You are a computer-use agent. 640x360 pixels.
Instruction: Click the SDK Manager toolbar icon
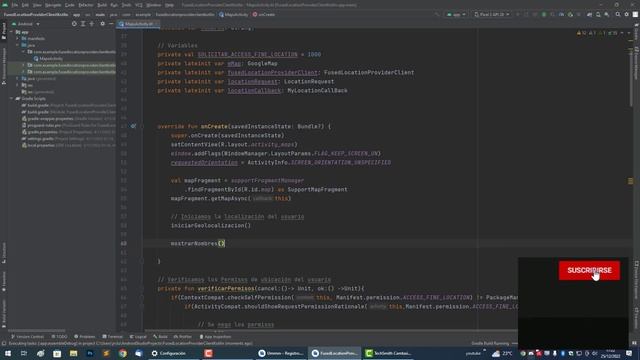(x=607, y=14)
